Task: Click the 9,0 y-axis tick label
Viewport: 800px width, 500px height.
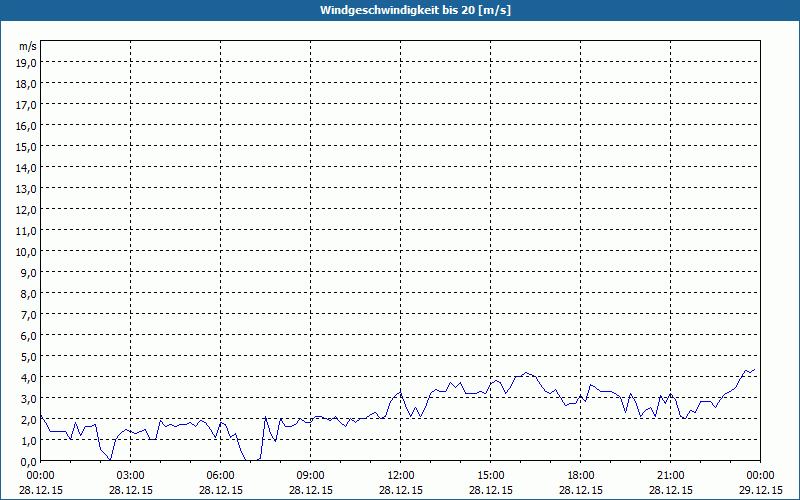Action: tap(30, 273)
